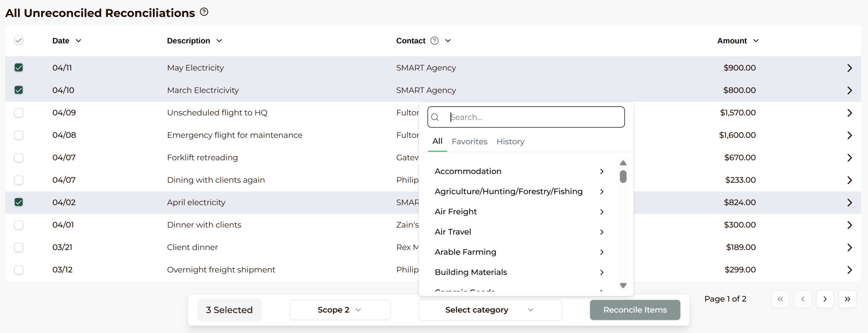Open the Scope 2 dropdown
Screen dimensions: 868x333
pos(339,310)
